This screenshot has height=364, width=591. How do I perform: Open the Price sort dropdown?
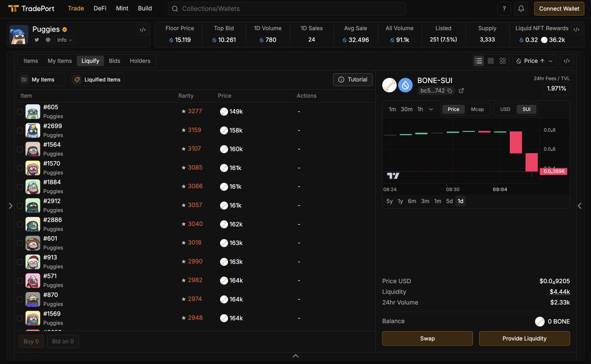[x=535, y=61]
